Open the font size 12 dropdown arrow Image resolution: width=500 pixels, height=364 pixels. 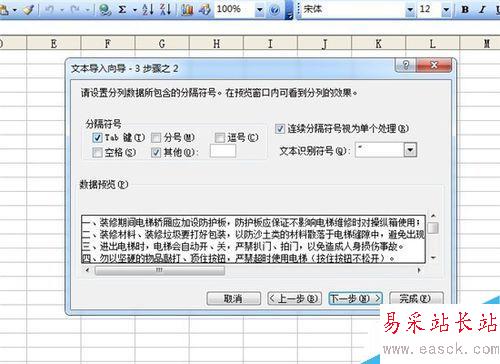point(446,9)
